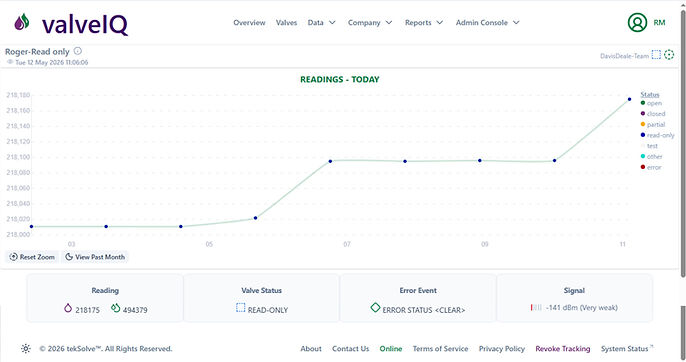Image resolution: width=686 pixels, height=362 pixels.
Task: Click the Revoke Tracking link
Action: point(563,348)
